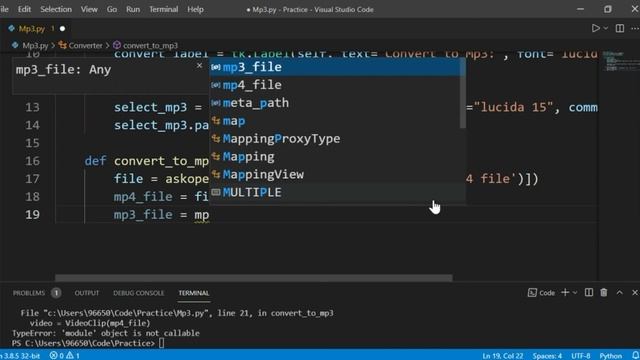Image resolution: width=640 pixels, height=360 pixels.
Task: Switch to the DEBUG CONSOLE tab
Action: 138,293
